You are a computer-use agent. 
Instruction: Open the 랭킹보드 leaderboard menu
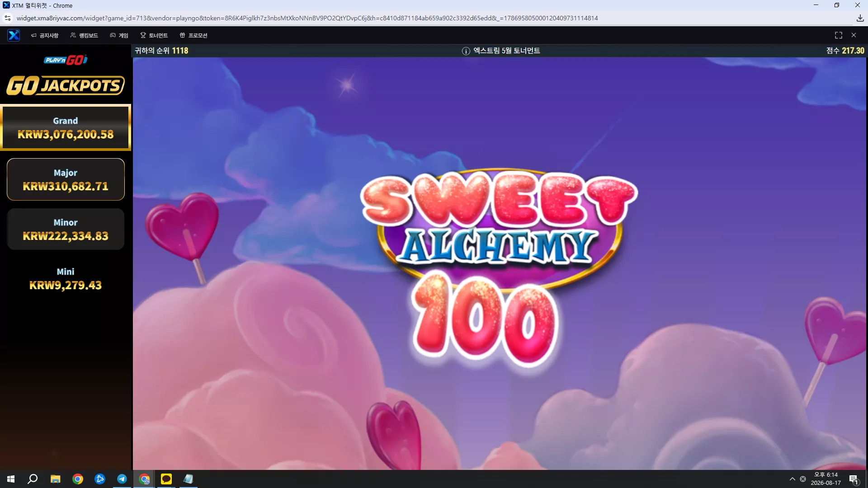[84, 35]
